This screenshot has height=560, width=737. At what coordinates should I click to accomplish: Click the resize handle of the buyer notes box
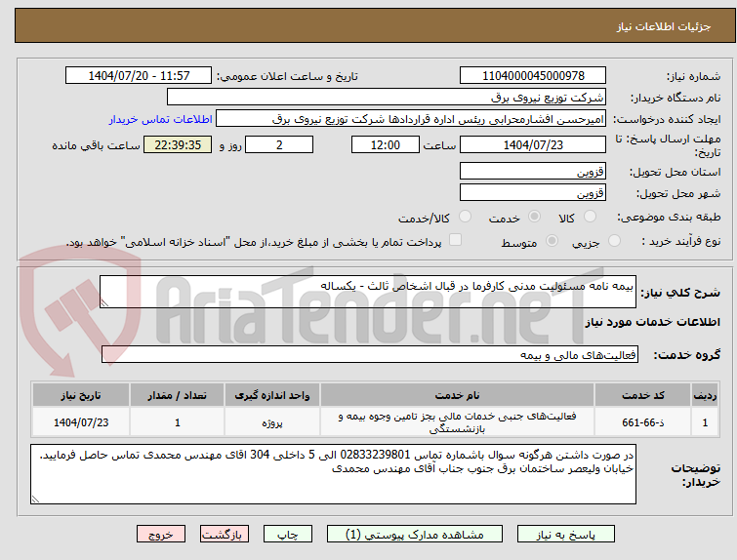click(x=35, y=500)
